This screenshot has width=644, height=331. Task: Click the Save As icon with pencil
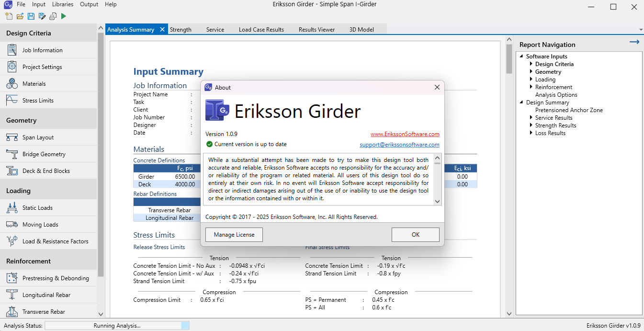[x=42, y=16]
